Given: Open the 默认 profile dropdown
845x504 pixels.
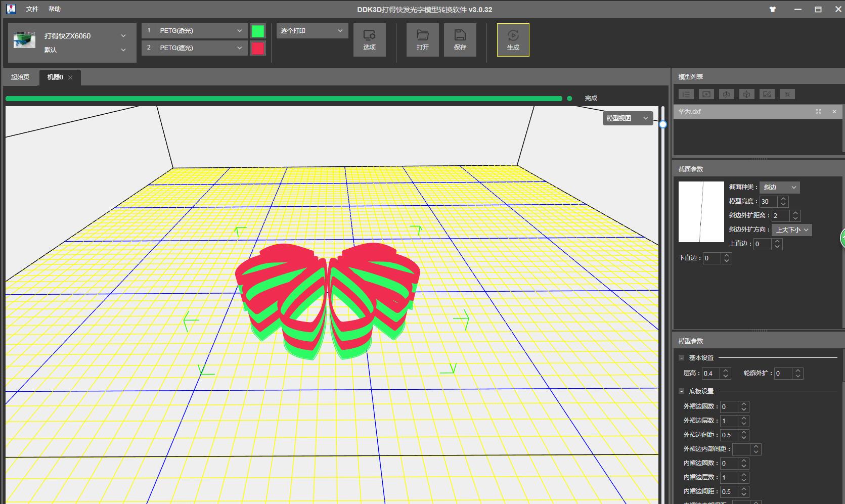Looking at the screenshot, I should click(x=84, y=50).
